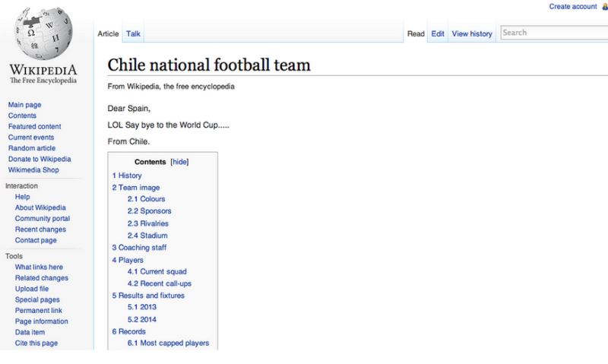The image size is (608, 364).
Task: Jump to 4.1 Current squad section
Action: point(157,271)
